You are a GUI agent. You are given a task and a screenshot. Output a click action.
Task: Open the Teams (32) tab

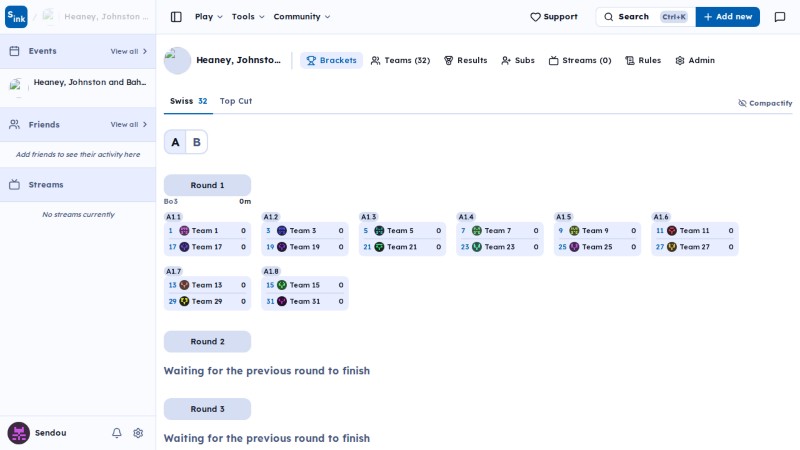pos(400,60)
